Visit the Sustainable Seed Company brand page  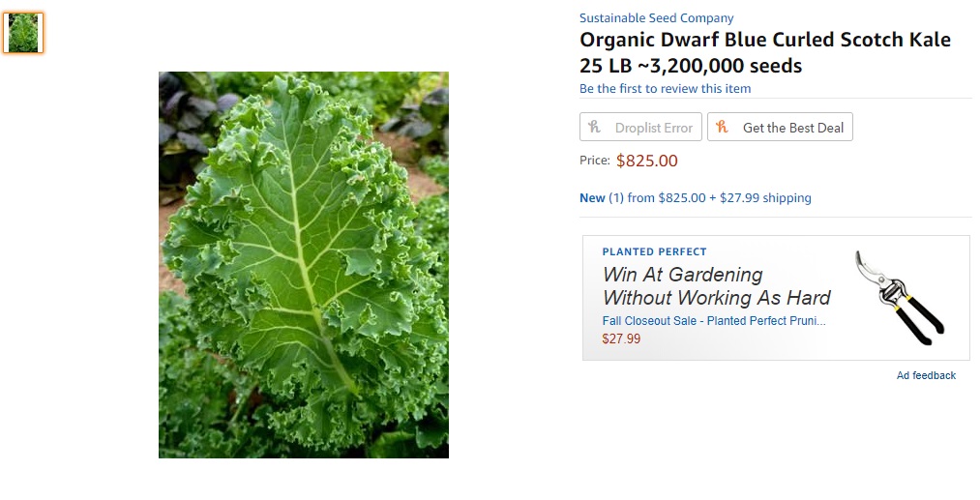656,18
